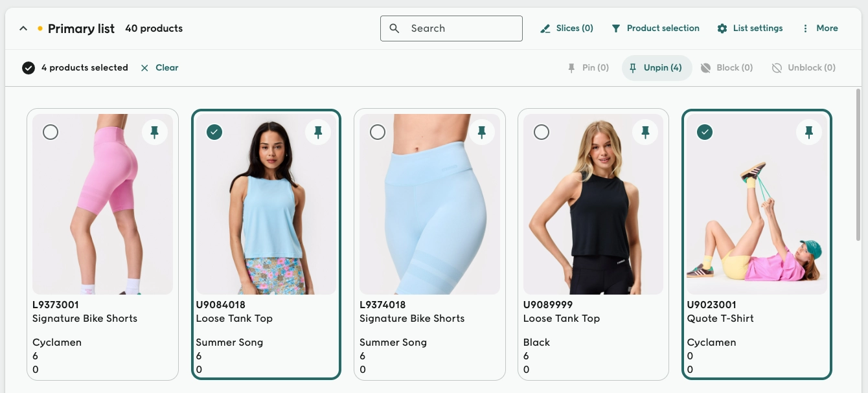Screen dimensions: 868x393
Task: Clear the current product selection
Action: [x=159, y=68]
